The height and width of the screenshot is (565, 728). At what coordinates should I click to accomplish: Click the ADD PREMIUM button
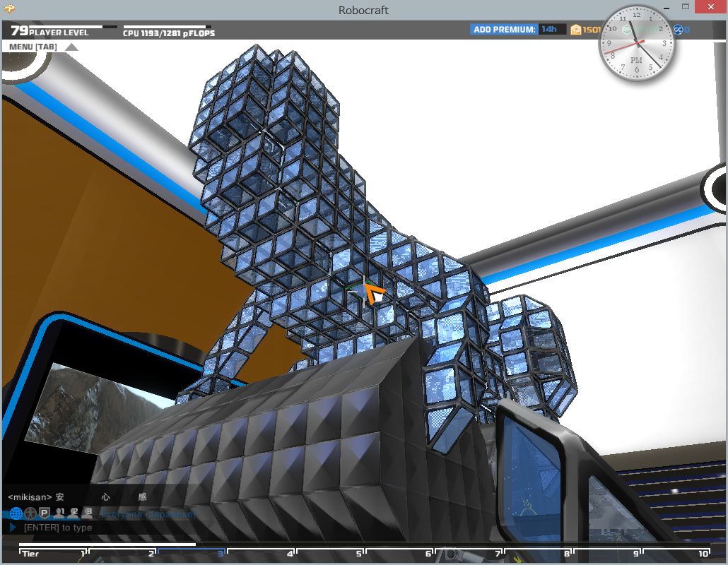coord(504,29)
